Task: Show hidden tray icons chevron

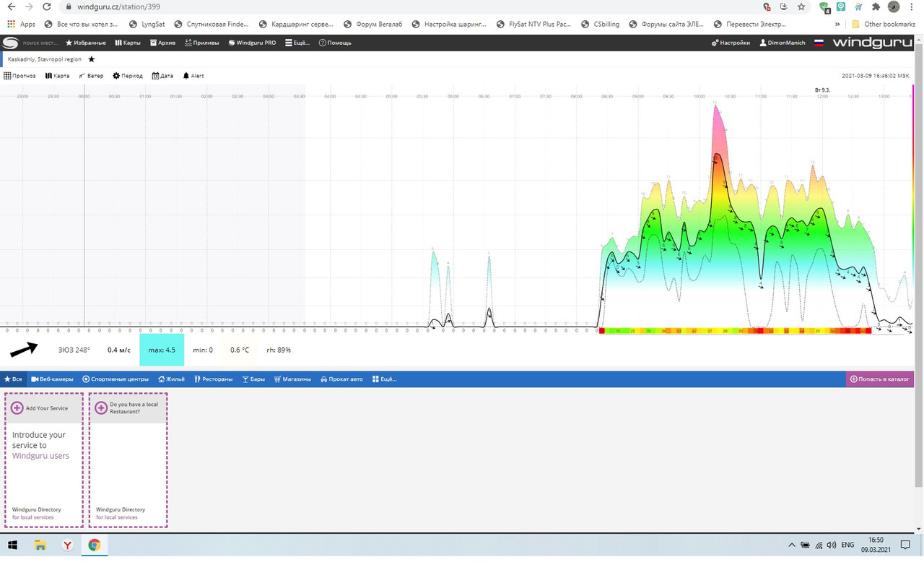Action: tap(792, 545)
